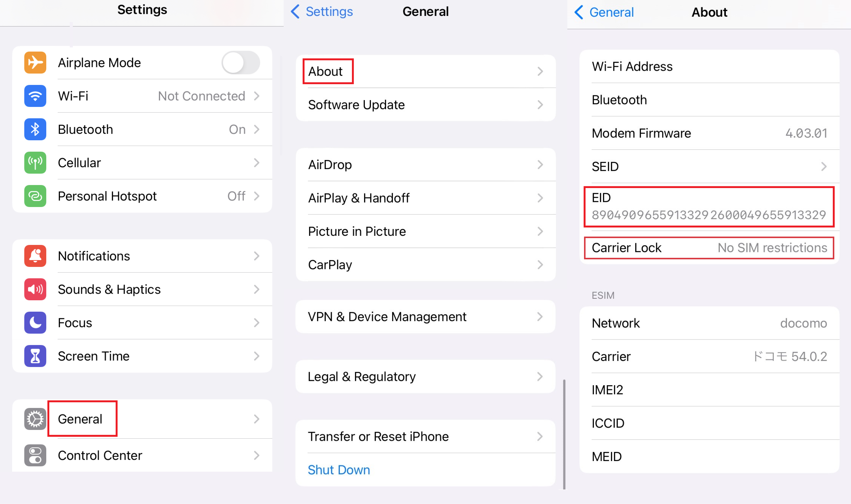The height and width of the screenshot is (504, 851).
Task: Open Wi-Fi Not Connected chevron
Action: (257, 96)
